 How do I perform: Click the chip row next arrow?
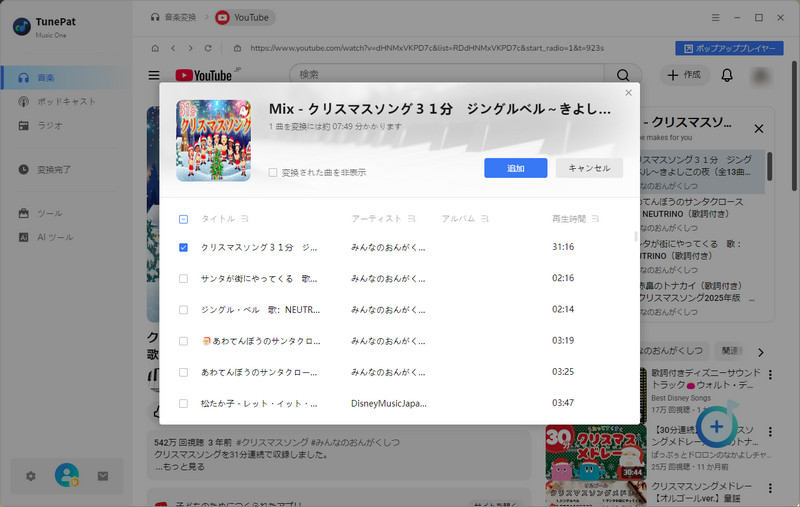coord(760,352)
